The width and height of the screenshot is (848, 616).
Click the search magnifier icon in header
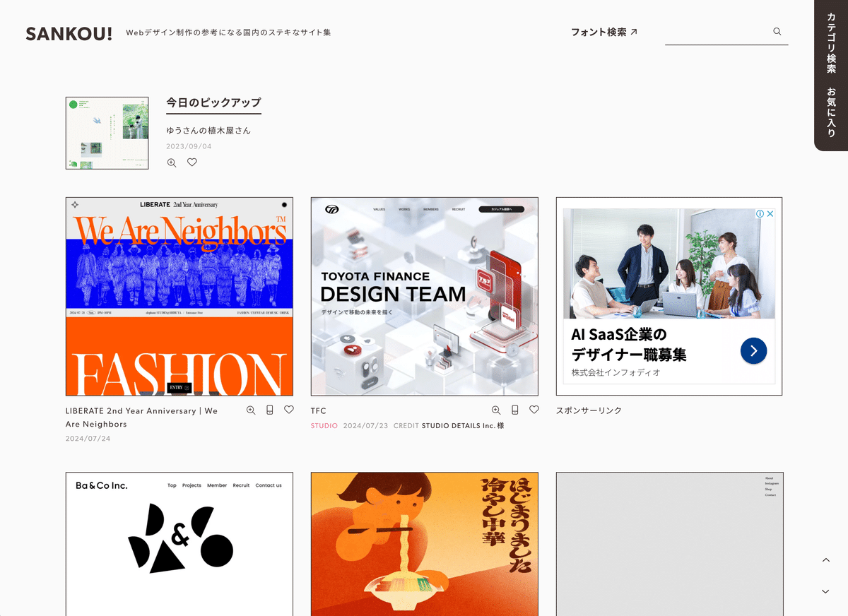(x=777, y=31)
